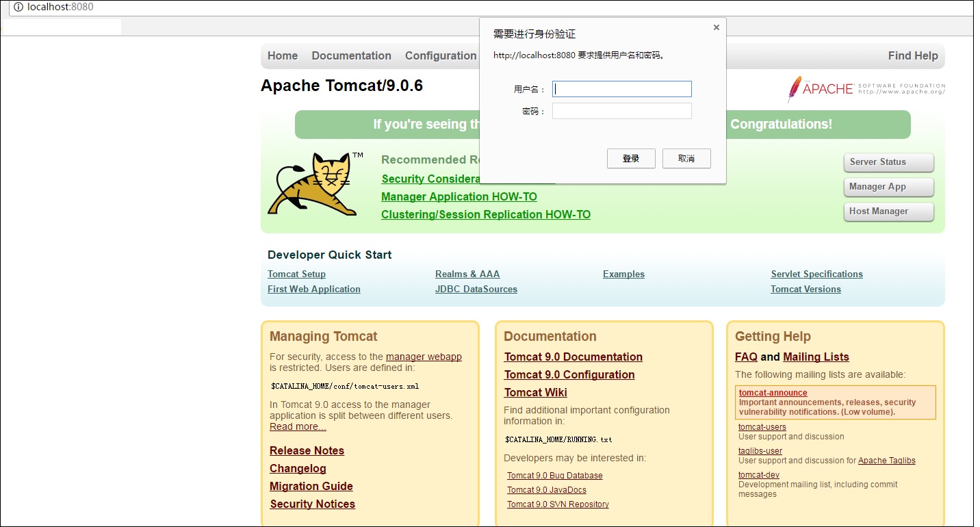Open the Home nav item

283,56
